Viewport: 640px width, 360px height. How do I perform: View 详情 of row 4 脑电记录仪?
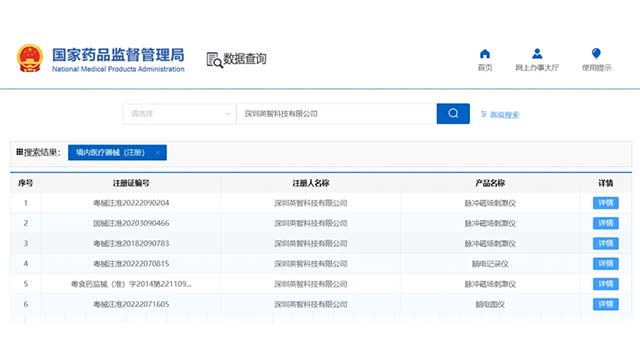(x=606, y=264)
